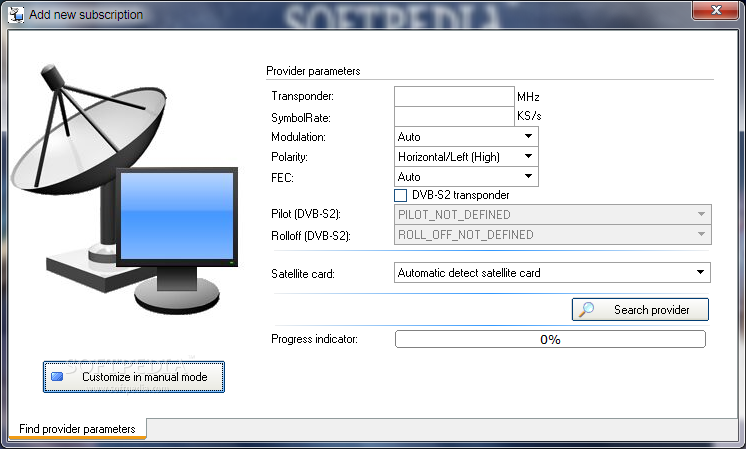
Task: Click the SymbolRate input field
Action: [454, 117]
